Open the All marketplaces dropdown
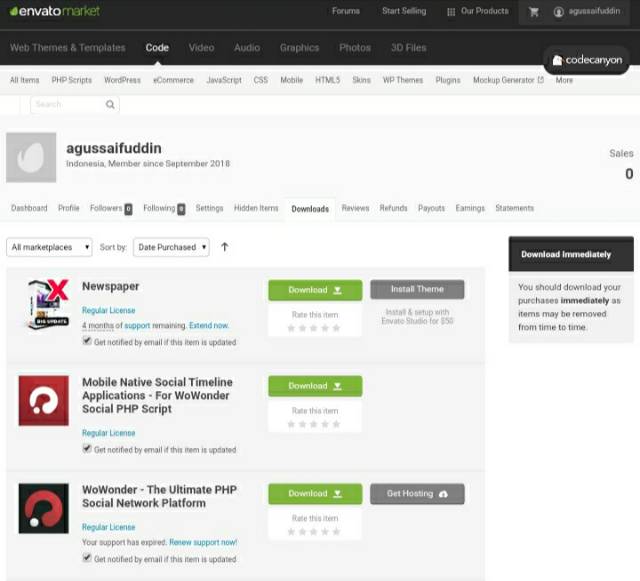640x581 pixels. coord(49,247)
